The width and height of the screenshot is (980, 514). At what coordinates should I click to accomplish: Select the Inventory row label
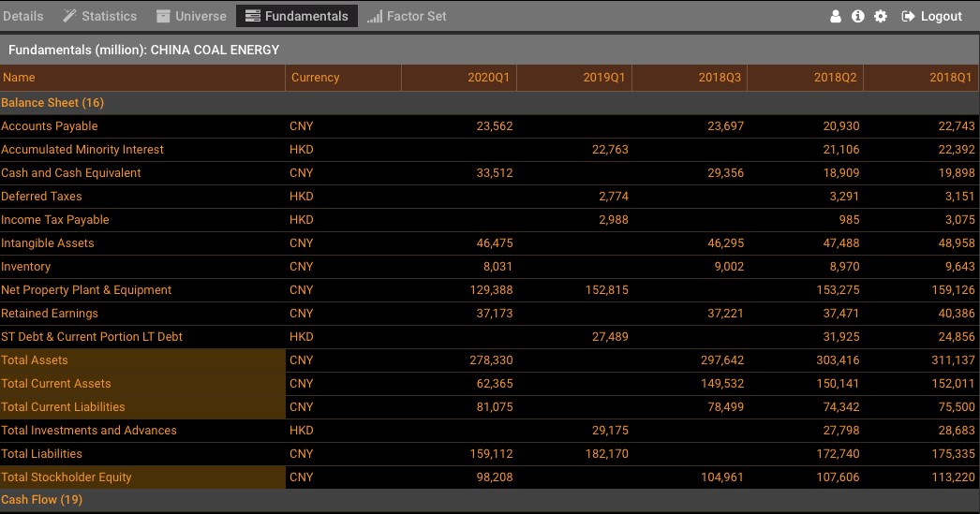(x=25, y=267)
